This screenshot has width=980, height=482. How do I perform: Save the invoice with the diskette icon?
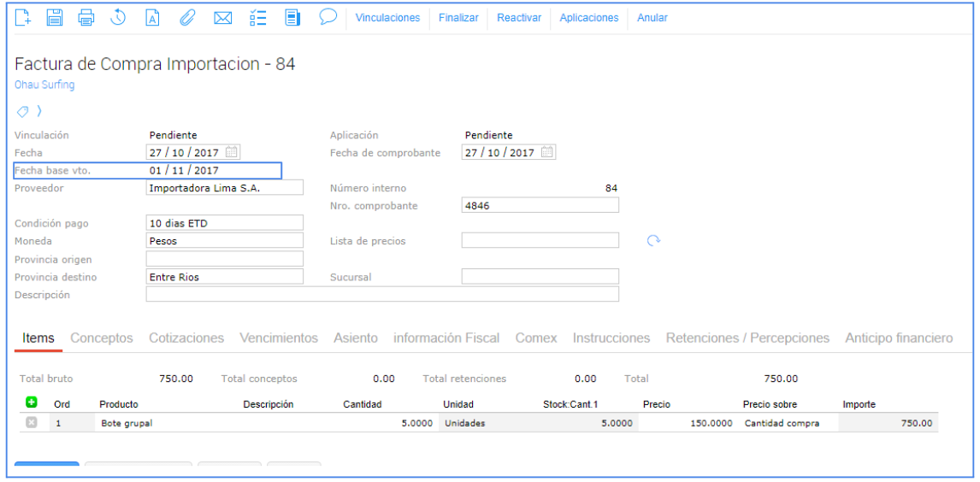(x=55, y=17)
